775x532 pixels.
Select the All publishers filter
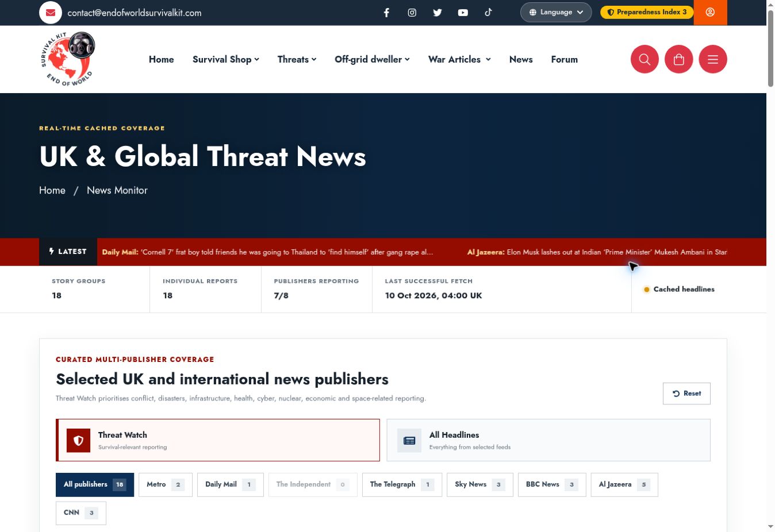click(x=95, y=485)
